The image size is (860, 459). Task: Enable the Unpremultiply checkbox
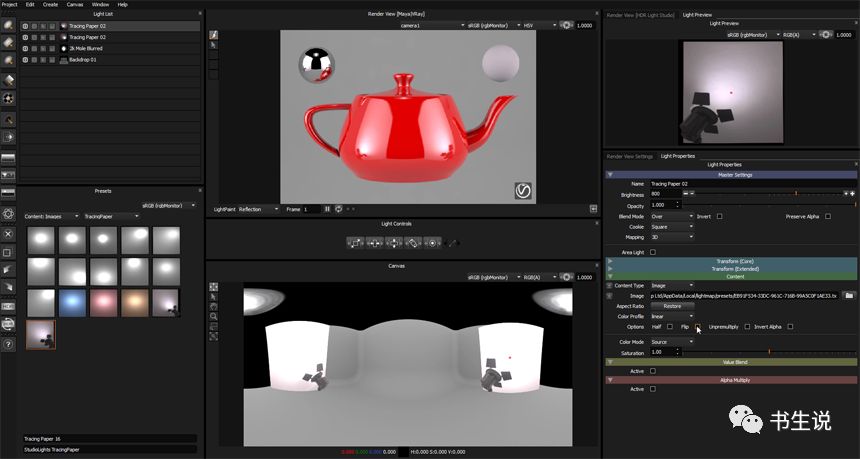tap(747, 327)
